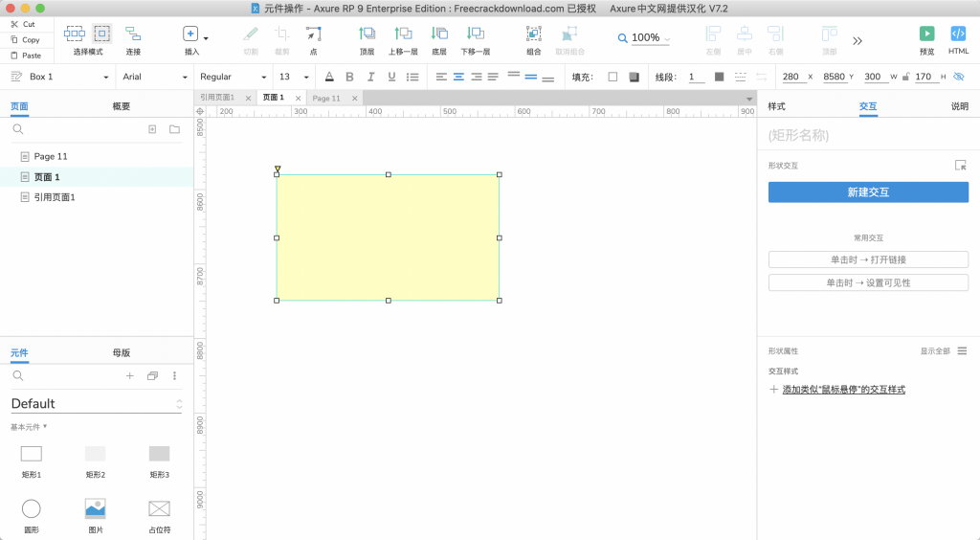Click the 新建交互 button
This screenshot has width=980, height=540.
[x=868, y=192]
